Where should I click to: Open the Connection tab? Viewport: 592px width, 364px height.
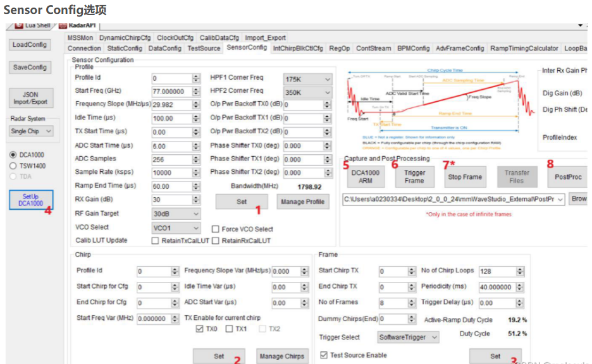(84, 48)
